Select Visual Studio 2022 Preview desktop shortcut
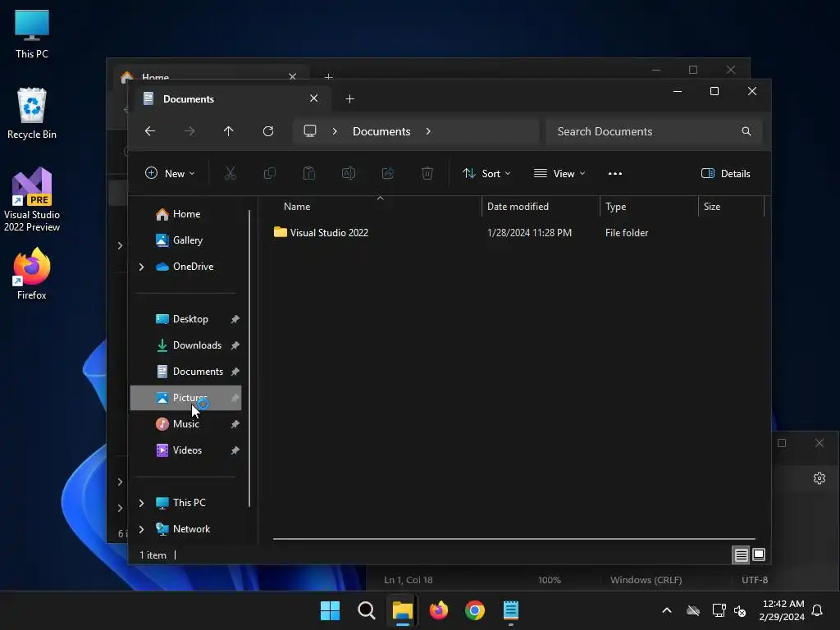The image size is (840, 630). pyautogui.click(x=32, y=199)
